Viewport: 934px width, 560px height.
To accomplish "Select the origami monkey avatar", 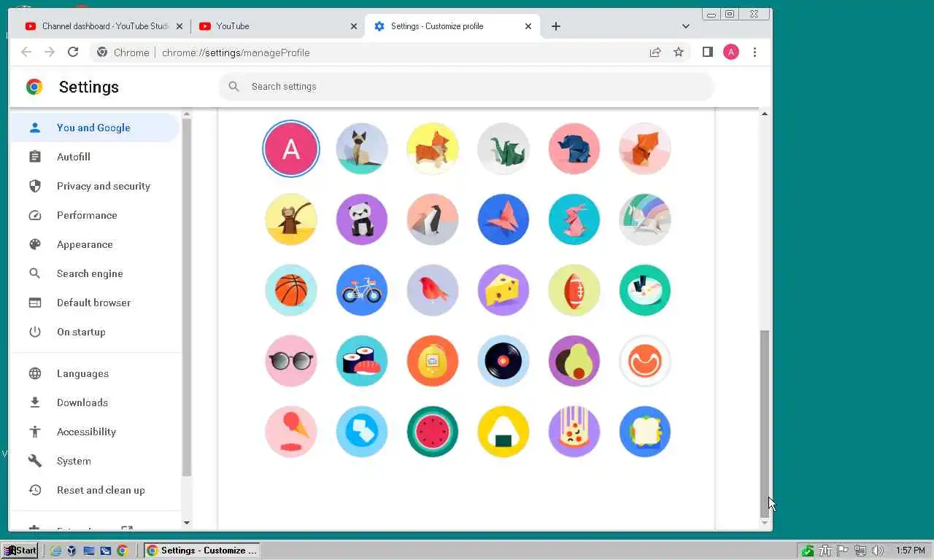I will 291,219.
